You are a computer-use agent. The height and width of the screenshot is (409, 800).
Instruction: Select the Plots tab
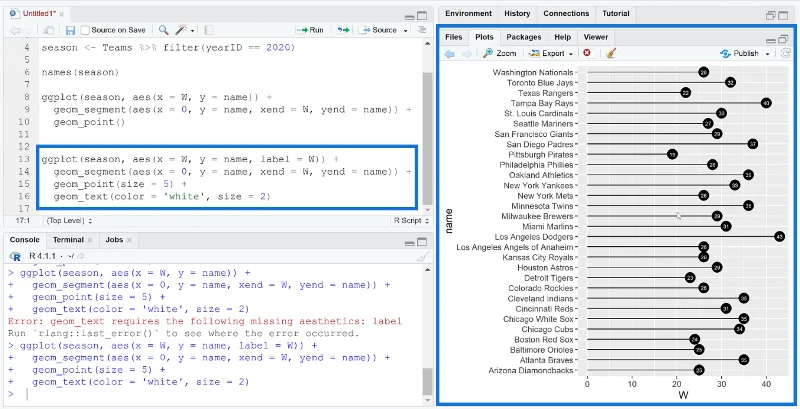pos(484,37)
